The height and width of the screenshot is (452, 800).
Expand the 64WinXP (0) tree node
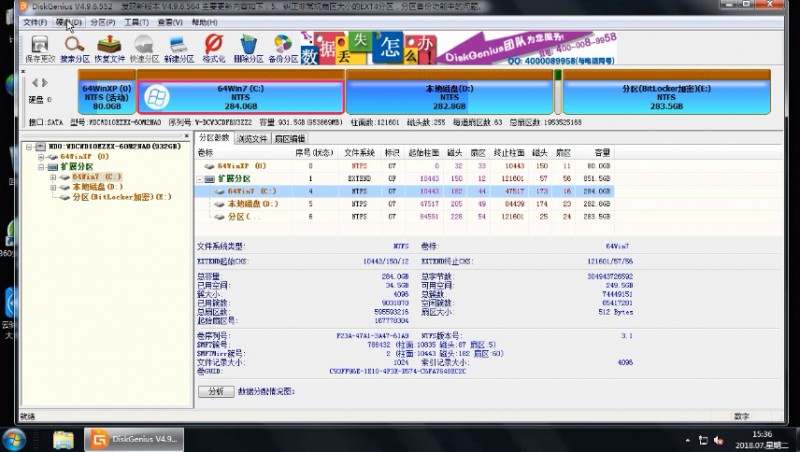(41, 157)
